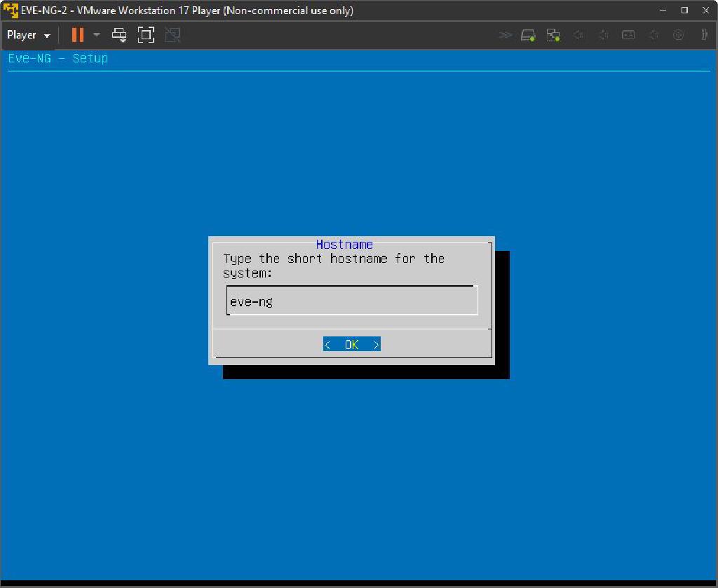Click the Hostname dialog title
Image resolution: width=718 pixels, height=588 pixels.
tap(344, 245)
